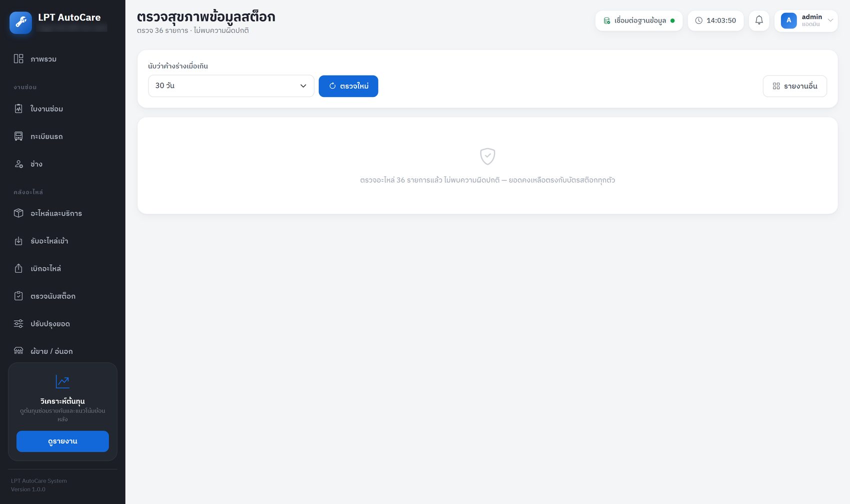This screenshot has height=504, width=850.
Task: Open notifications via the bell icon
Action: coord(759,20)
